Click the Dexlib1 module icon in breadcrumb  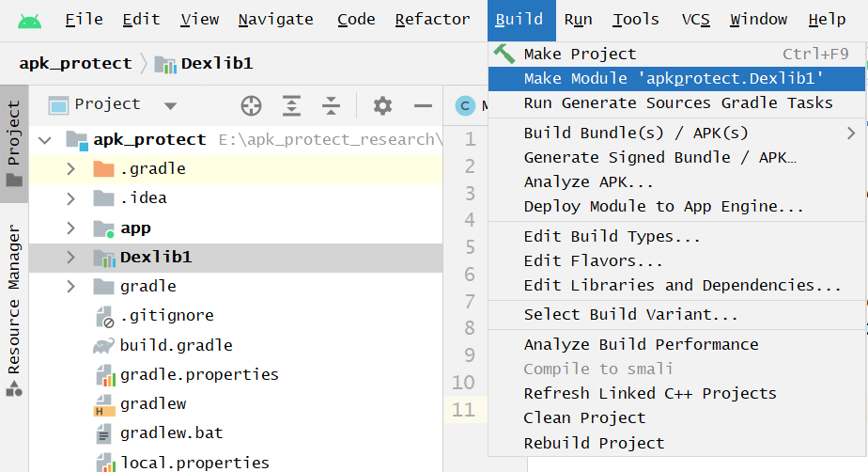point(165,64)
